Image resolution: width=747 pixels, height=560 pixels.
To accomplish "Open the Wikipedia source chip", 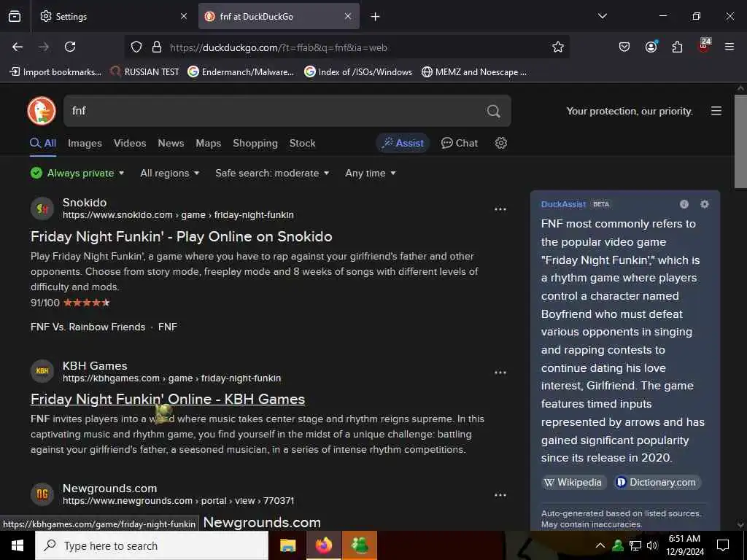I will click(x=574, y=483).
